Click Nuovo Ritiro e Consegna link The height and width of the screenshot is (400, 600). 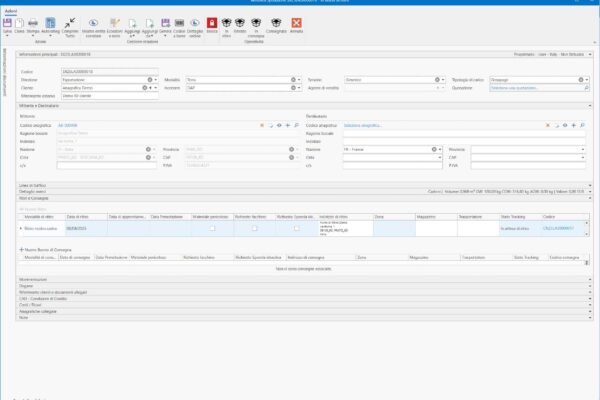tap(46, 250)
